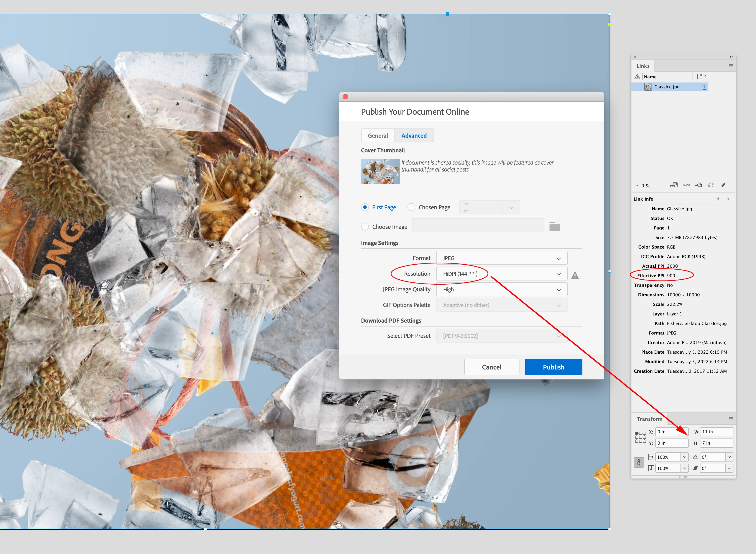Click the folder icon beside Choose Image
Viewport: 756px width, 554px height.
[x=554, y=227]
